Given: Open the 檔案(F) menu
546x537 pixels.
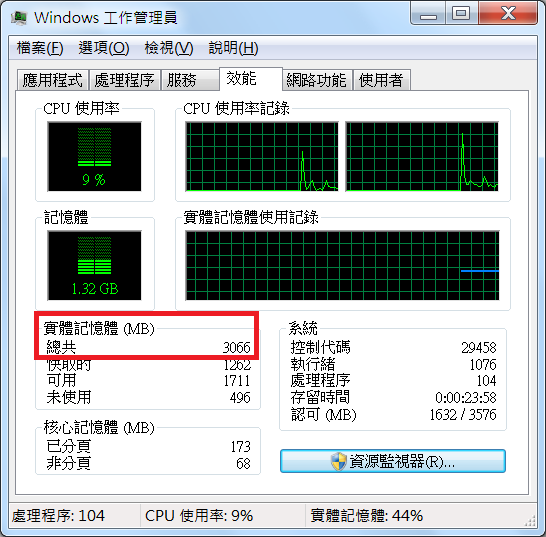Looking at the screenshot, I should 40,48.
